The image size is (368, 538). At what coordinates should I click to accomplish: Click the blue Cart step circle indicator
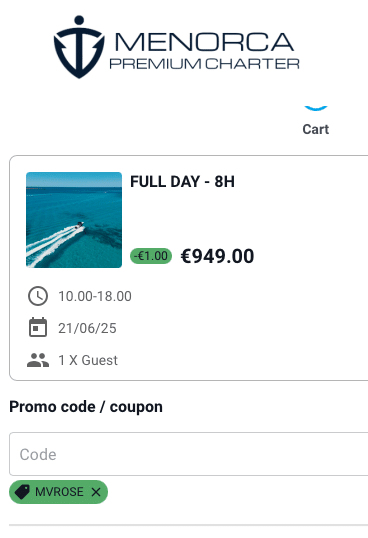[316, 108]
